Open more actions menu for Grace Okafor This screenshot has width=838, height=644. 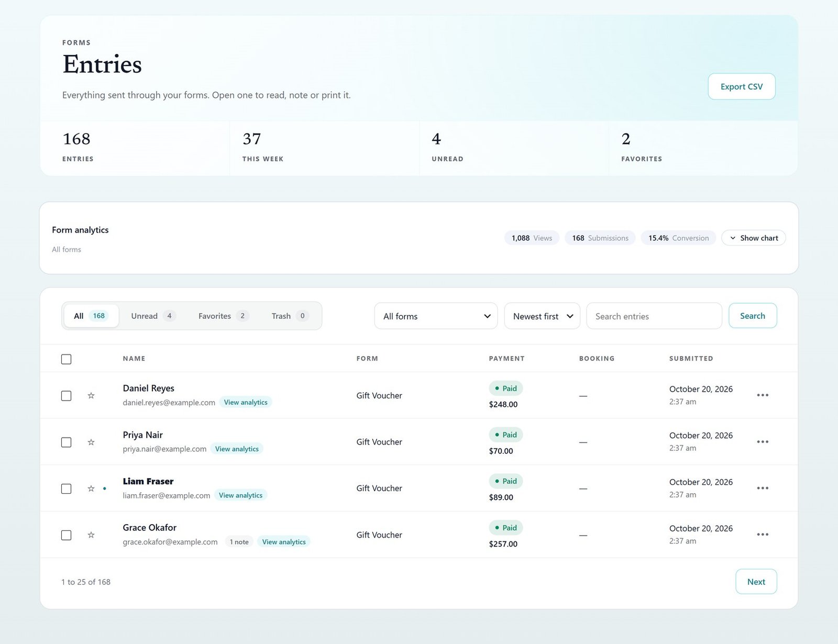point(763,535)
